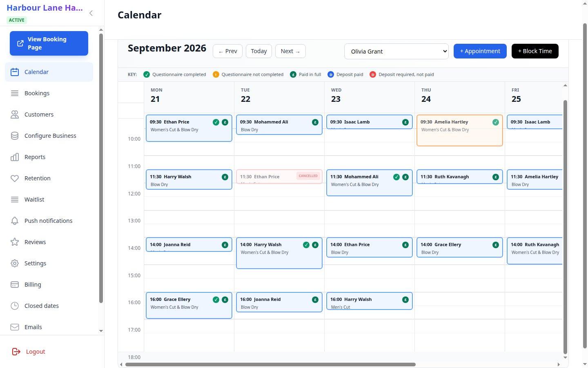Open the Reports menu item

[49, 157]
